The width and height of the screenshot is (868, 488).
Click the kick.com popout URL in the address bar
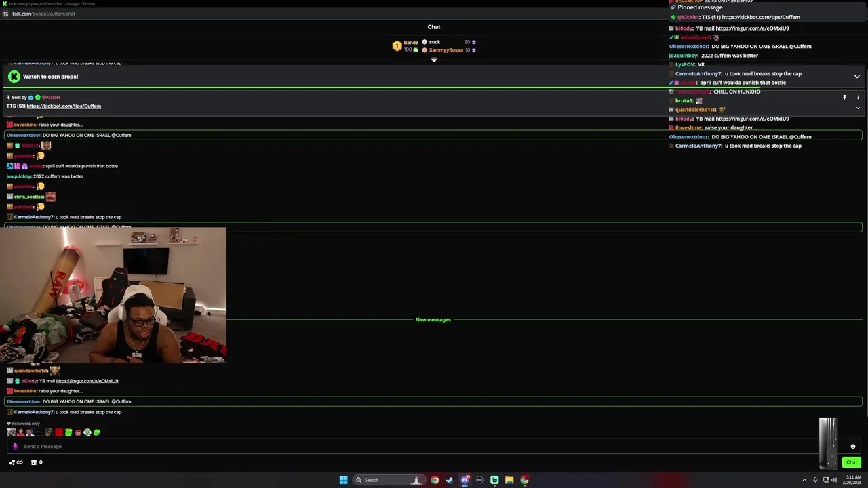click(43, 14)
